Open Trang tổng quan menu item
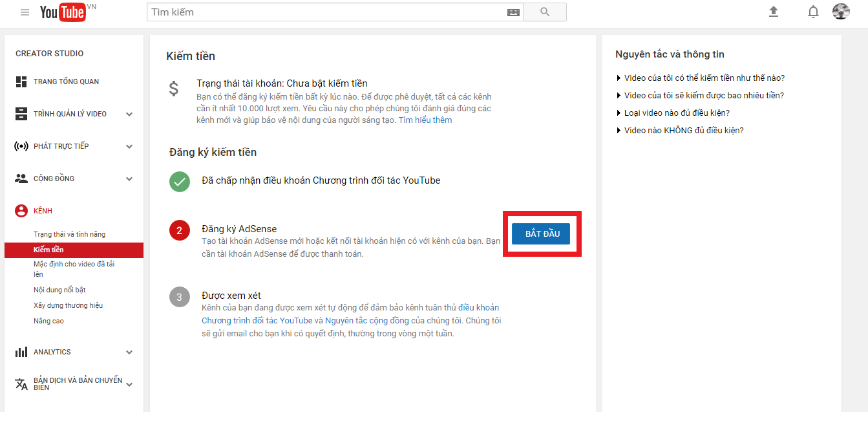 coord(67,81)
